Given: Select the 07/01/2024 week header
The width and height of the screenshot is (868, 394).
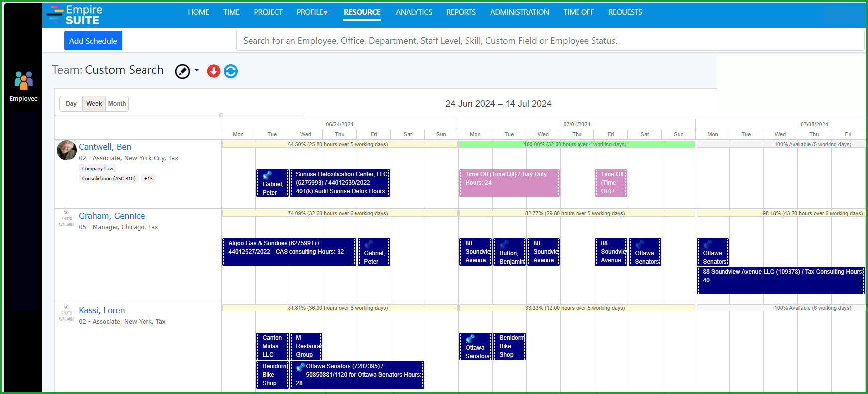Looking at the screenshot, I should [x=577, y=124].
